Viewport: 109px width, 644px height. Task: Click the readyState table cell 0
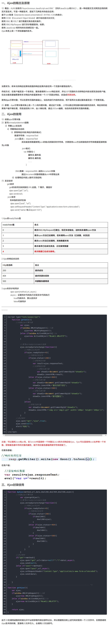click(x=18, y=230)
